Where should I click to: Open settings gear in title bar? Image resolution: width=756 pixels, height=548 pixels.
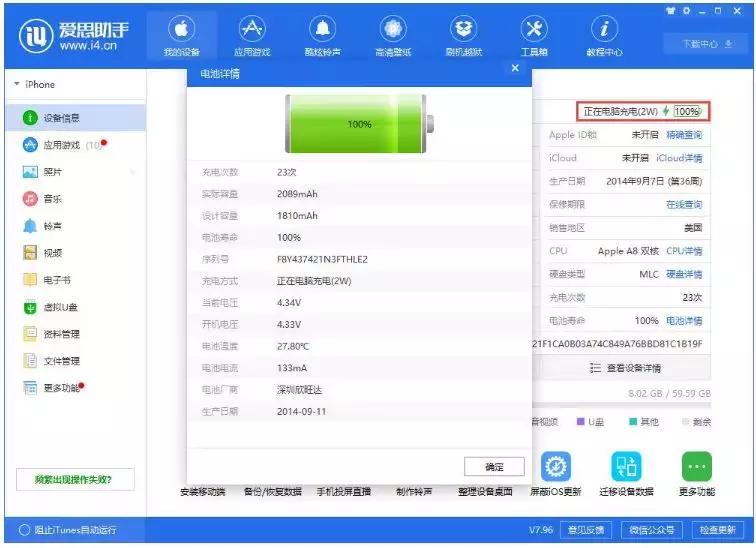[687, 11]
